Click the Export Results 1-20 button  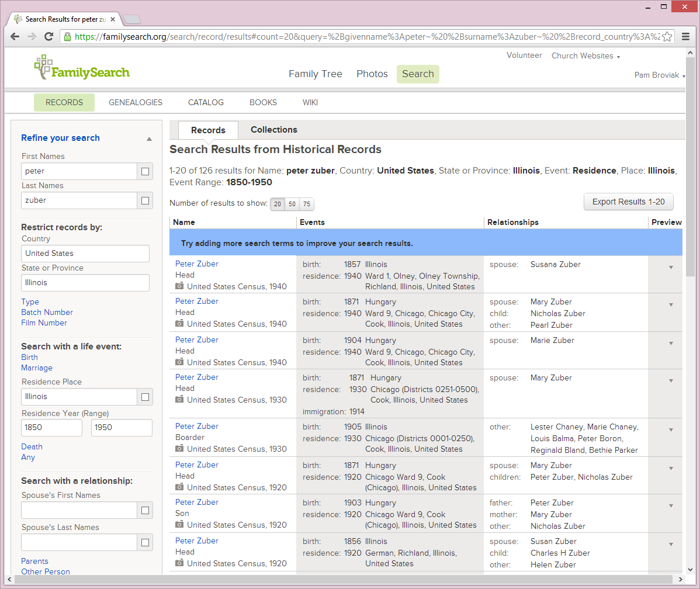coord(628,202)
